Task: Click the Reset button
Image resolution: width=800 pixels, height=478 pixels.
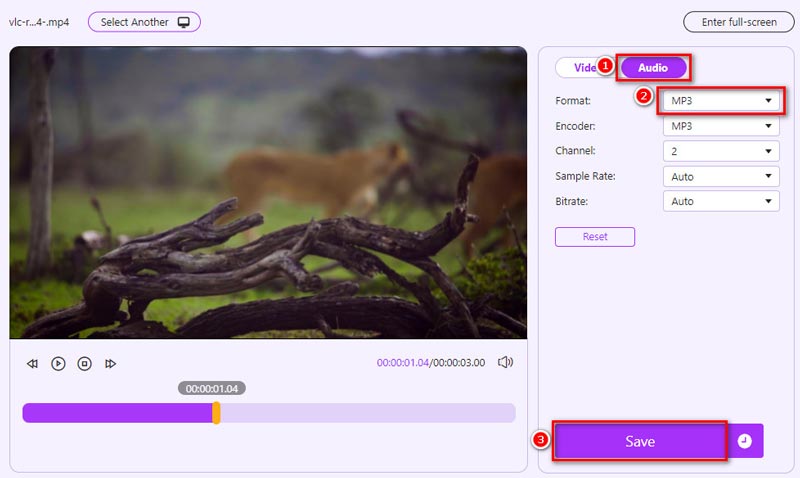Action: (595, 237)
